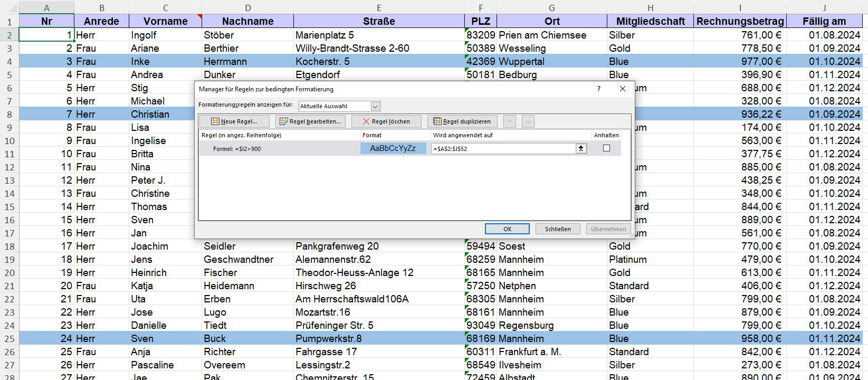The width and height of the screenshot is (868, 380).
Task: Open Regel bearbeiten dialog
Action: point(310,121)
